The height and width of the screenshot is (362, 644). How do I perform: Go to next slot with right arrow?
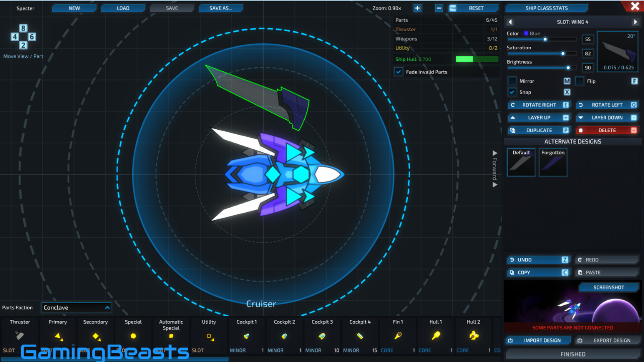click(x=635, y=22)
